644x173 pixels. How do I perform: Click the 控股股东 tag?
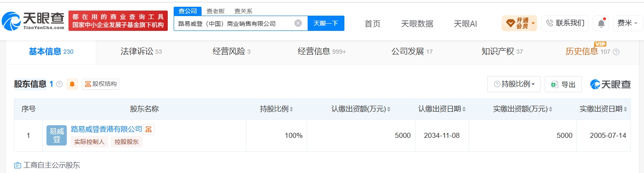point(127,142)
